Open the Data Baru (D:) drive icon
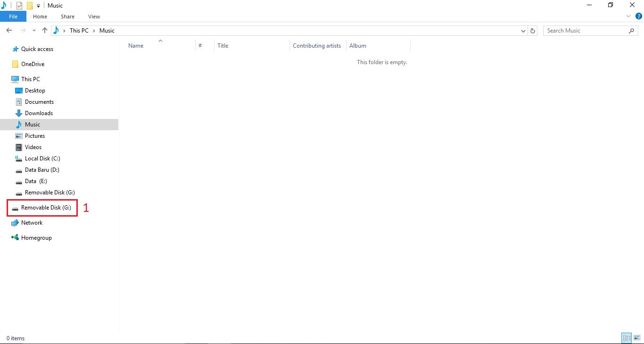The image size is (644, 344). pyautogui.click(x=19, y=170)
